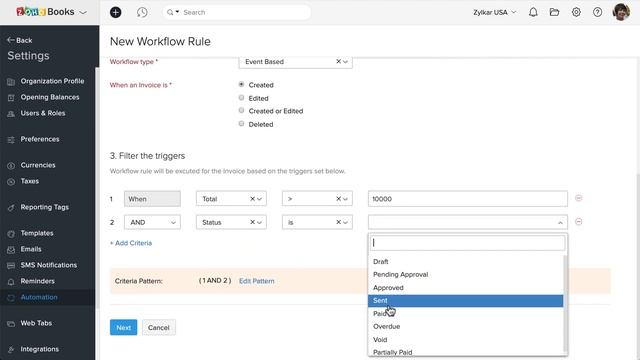
Task: Clear the Workflow type Event Based selection
Action: point(338,62)
